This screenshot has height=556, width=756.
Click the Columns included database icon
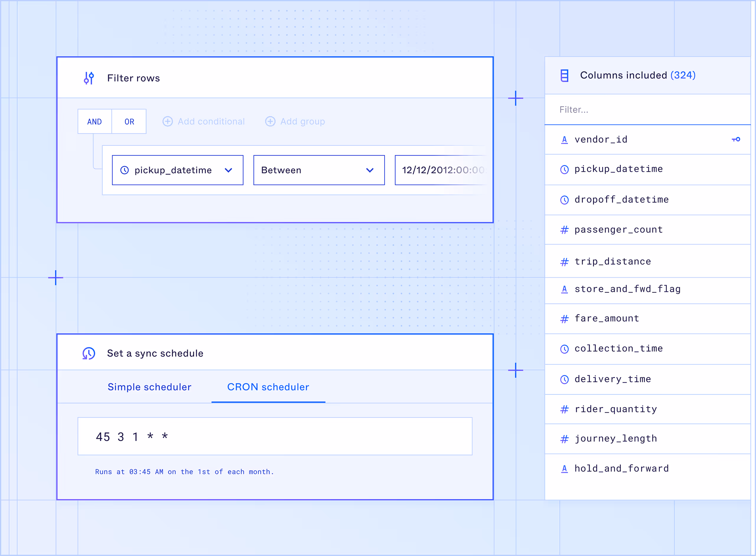pos(564,75)
